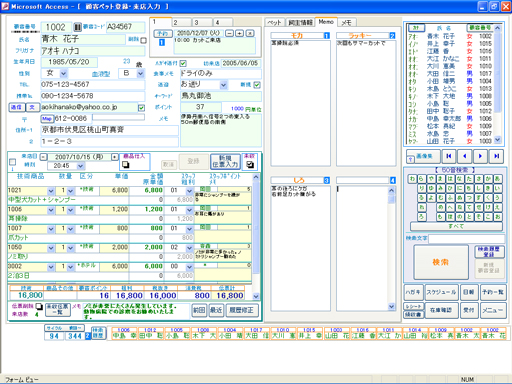Screen dimensions: 512x384
Task: Toggle the ハガキ送付 checkbox
Action: coord(183,63)
